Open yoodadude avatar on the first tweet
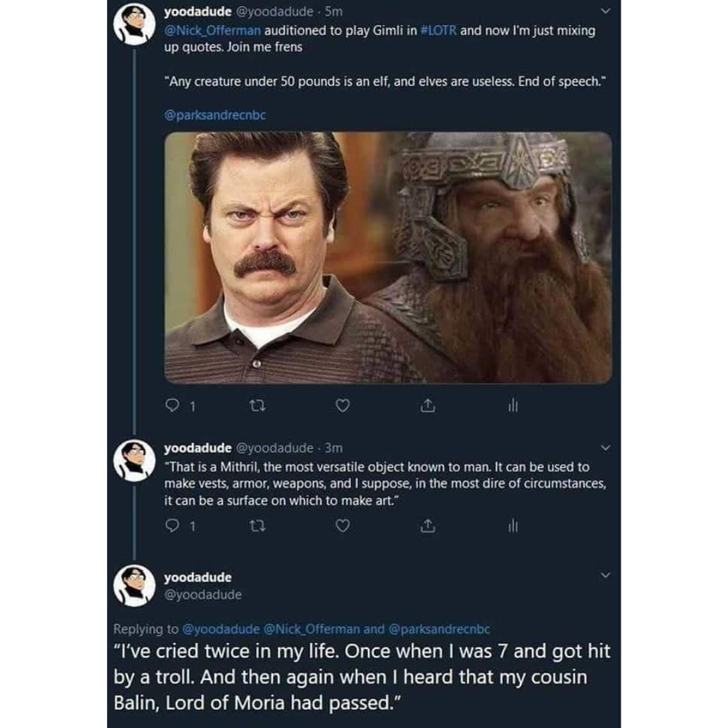Viewport: 728px width, 728px height. (x=133, y=24)
